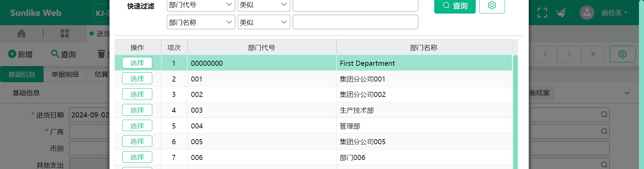
Task: Click 新增 add icon in toolbar
Action: [x=12, y=54]
